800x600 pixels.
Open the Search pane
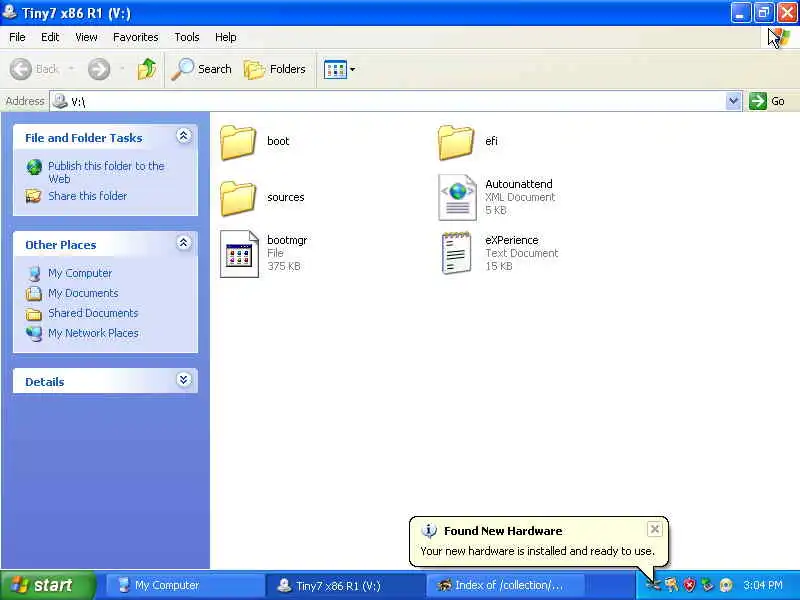pos(202,69)
